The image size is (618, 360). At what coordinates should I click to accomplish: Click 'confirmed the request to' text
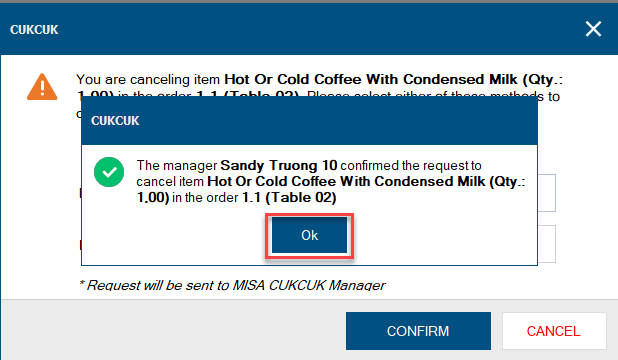[x=411, y=165]
